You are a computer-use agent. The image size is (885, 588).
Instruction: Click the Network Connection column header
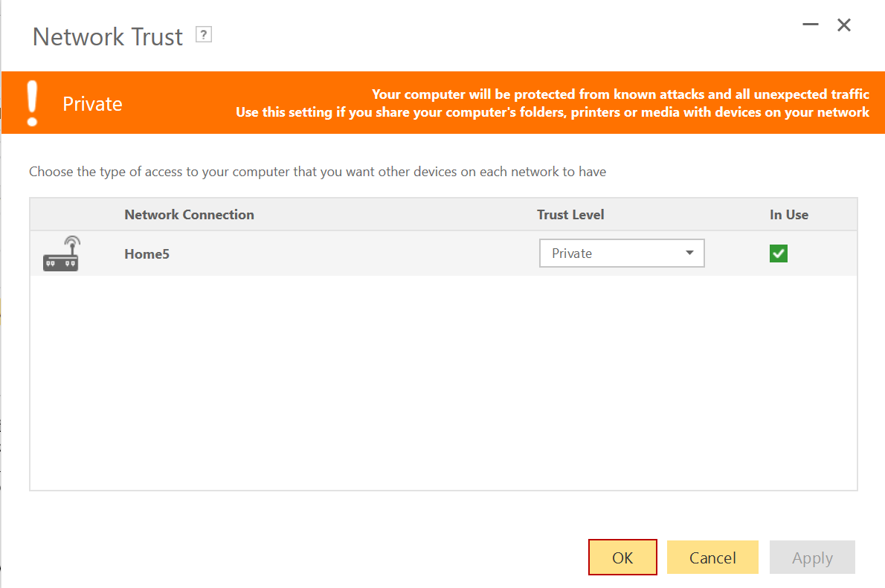[x=189, y=215]
